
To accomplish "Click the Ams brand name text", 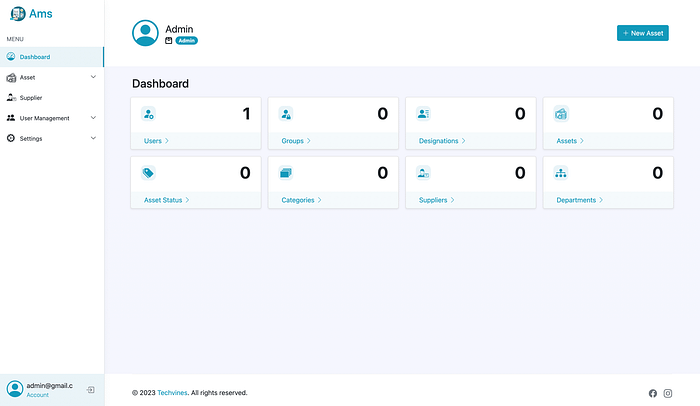I will coord(41,14).
